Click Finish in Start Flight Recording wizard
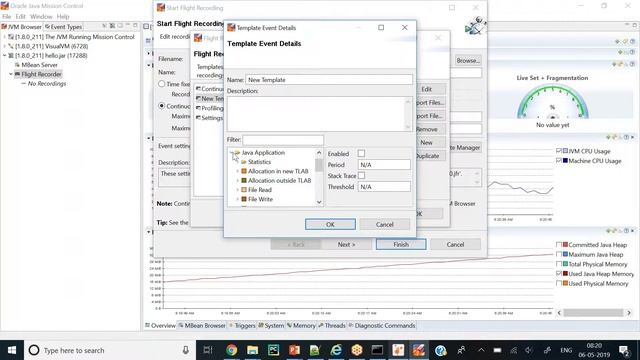The image size is (640, 360). [401, 244]
